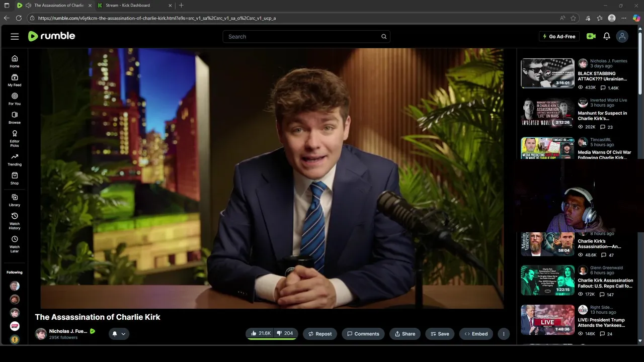The width and height of the screenshot is (644, 362).
Task: Open browser extensions icon
Action: coord(588,18)
